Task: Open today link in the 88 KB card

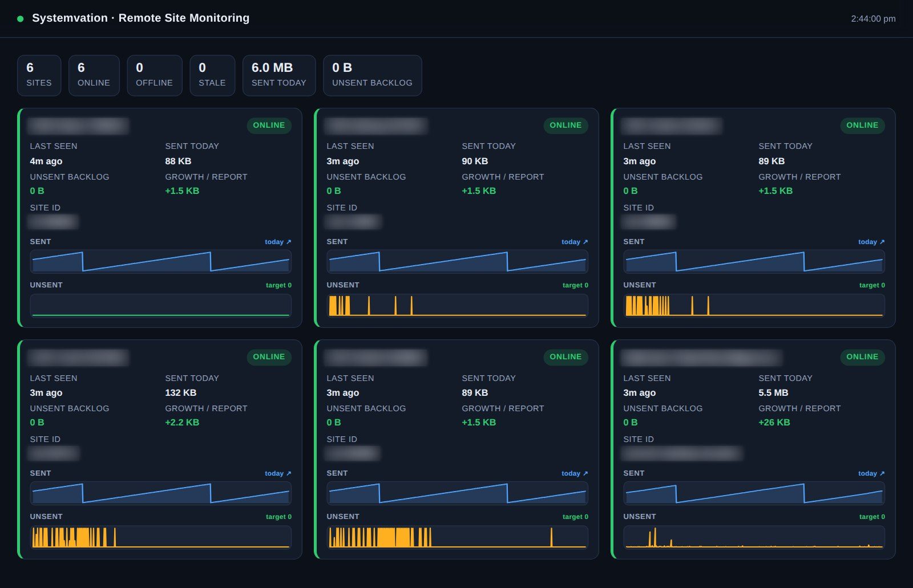Action: [x=278, y=242]
